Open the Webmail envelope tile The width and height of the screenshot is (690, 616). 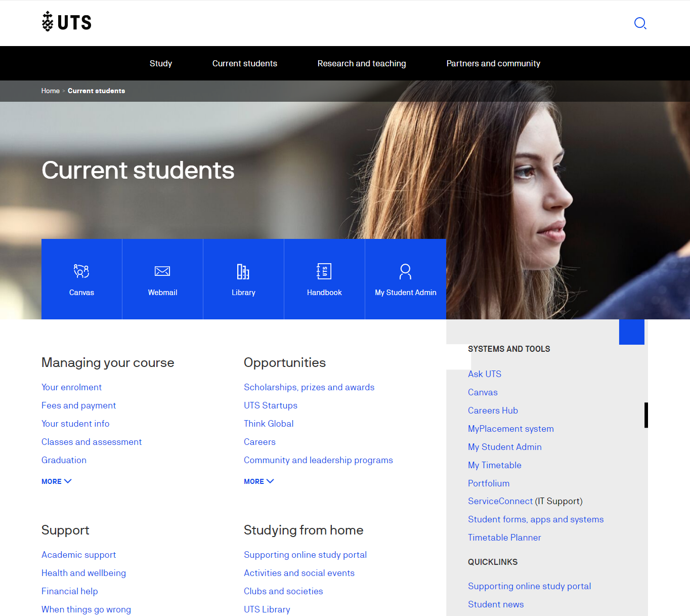click(x=162, y=279)
